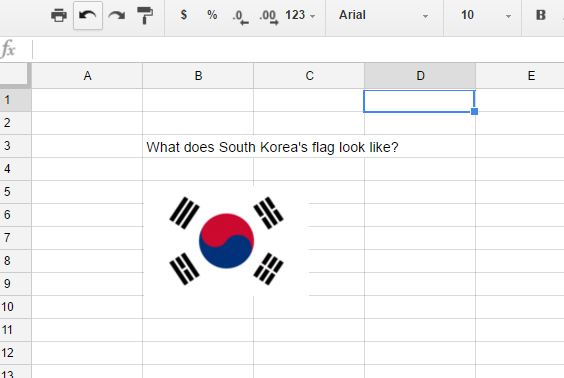Select row 8 header
The image size is (564, 378).
[15, 261]
